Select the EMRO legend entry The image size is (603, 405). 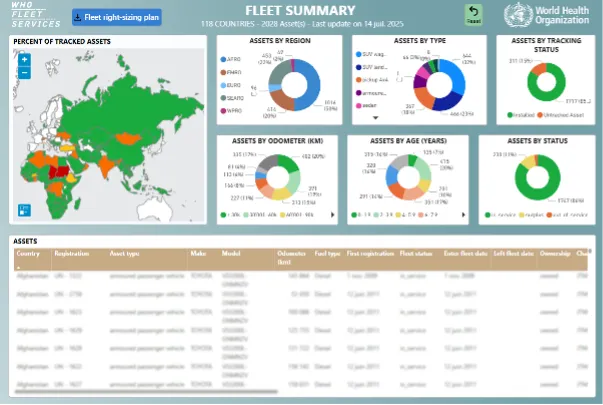pos(231,72)
